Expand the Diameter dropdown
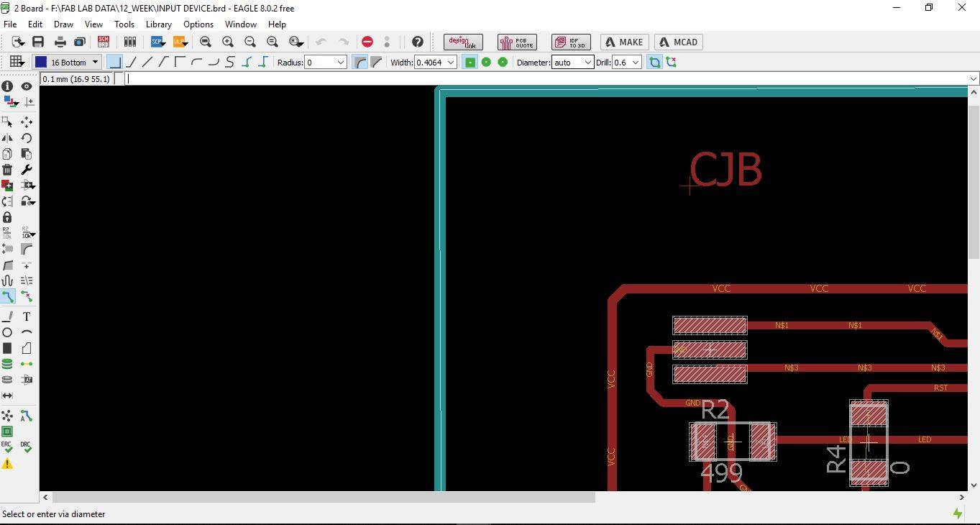The image size is (980, 525). (x=587, y=63)
